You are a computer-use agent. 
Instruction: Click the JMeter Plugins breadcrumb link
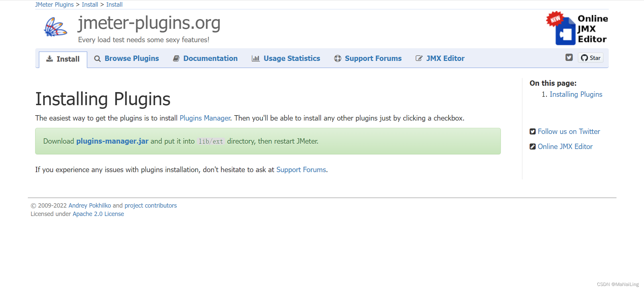54,5
